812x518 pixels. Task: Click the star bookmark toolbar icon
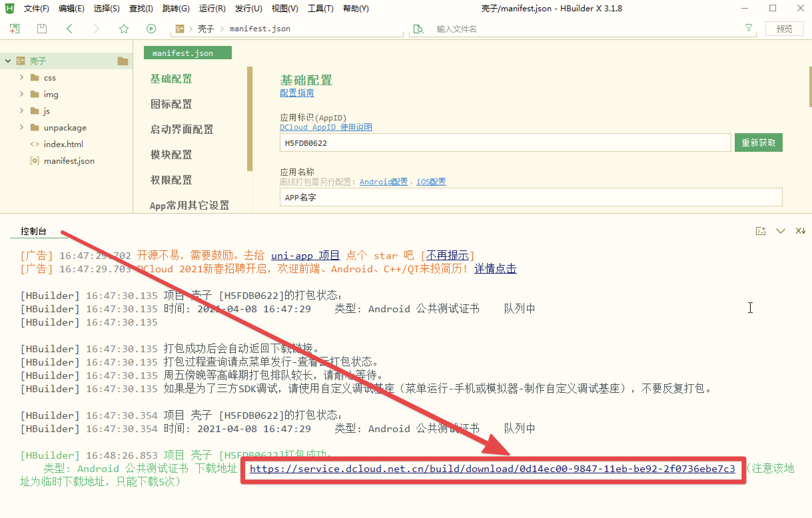[124, 29]
